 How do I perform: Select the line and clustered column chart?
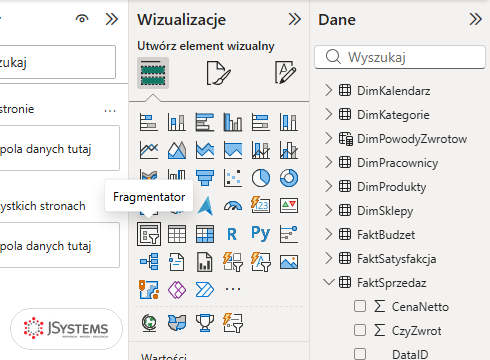289,150
